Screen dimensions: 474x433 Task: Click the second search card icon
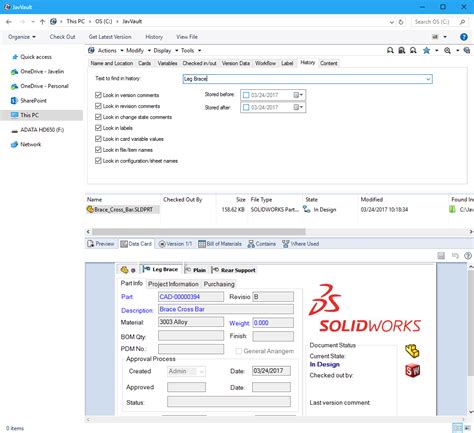(402, 50)
